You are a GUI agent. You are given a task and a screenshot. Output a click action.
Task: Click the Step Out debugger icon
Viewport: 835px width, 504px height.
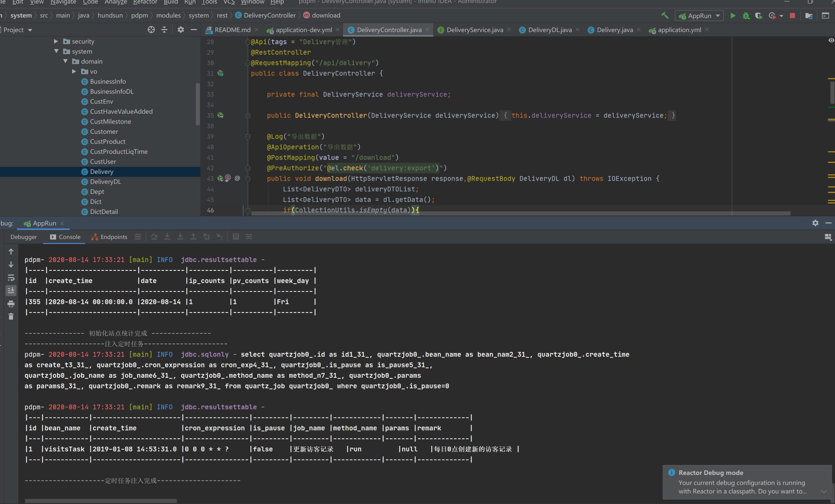click(x=193, y=237)
